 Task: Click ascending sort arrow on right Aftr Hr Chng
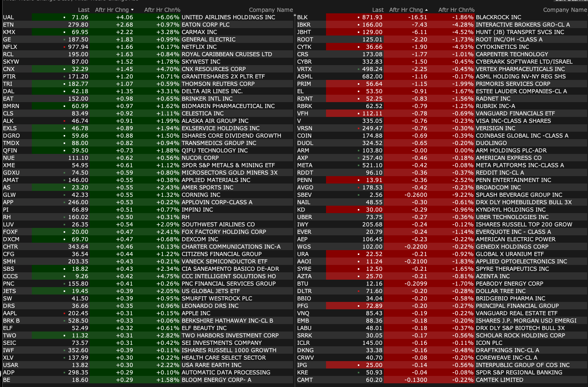tap(426, 10)
